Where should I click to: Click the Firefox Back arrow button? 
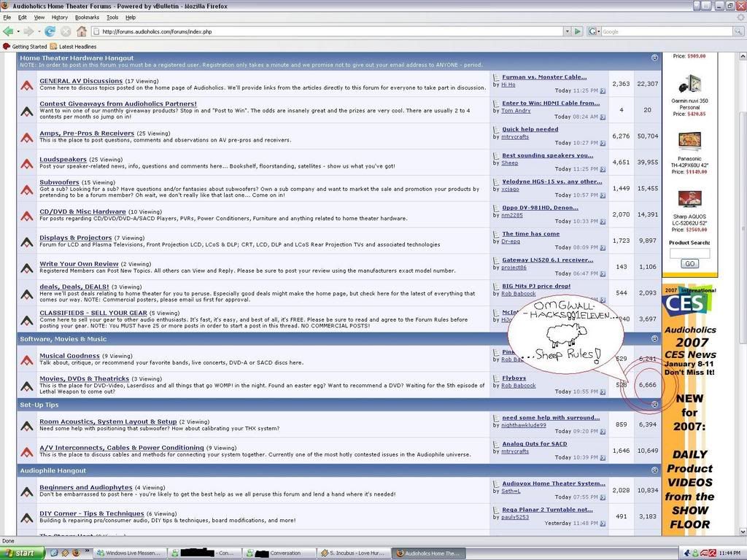[x=8, y=31]
